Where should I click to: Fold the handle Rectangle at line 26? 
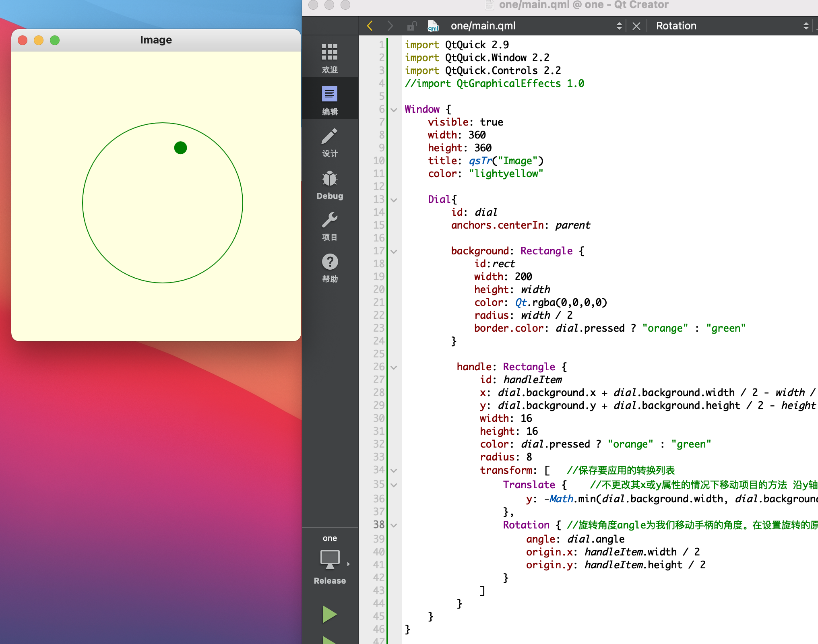(x=394, y=367)
